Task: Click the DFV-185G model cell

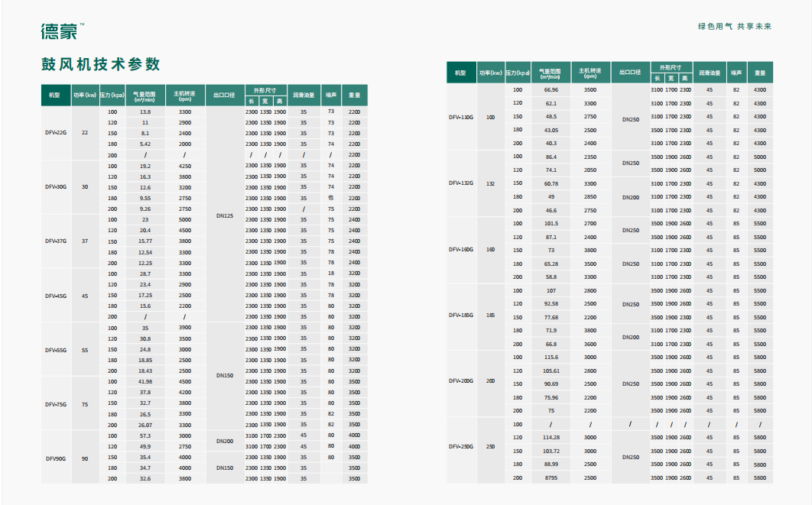Action: coord(461,316)
